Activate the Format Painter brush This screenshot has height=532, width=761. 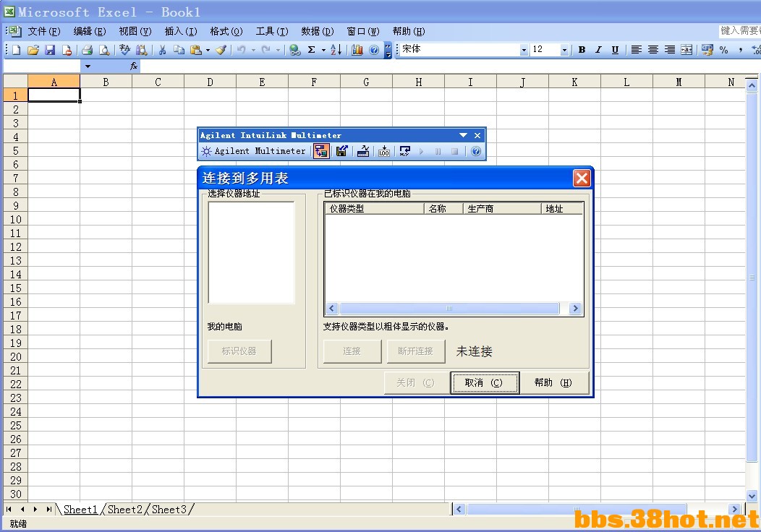click(x=221, y=50)
